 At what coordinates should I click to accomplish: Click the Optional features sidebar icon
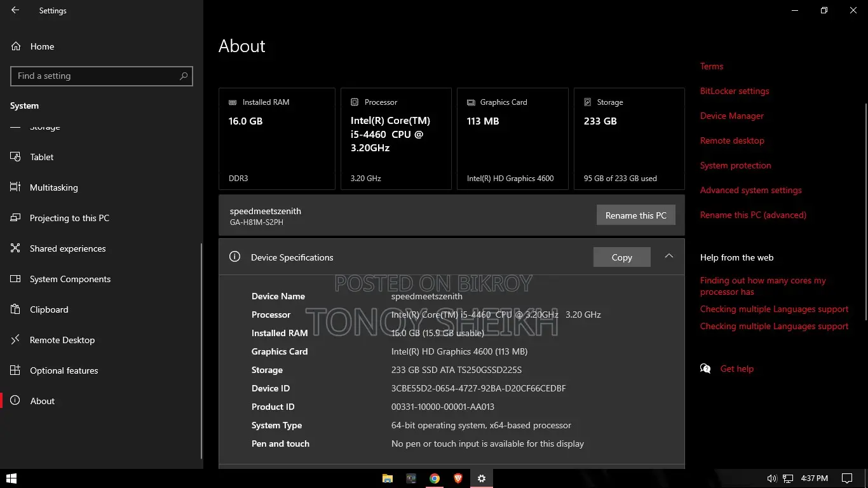coord(16,370)
